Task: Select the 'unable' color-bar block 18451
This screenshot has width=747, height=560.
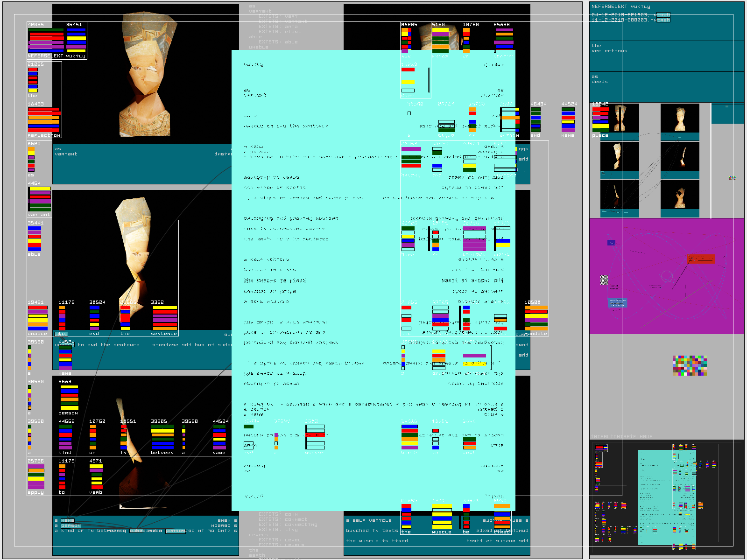Action: 37,318
